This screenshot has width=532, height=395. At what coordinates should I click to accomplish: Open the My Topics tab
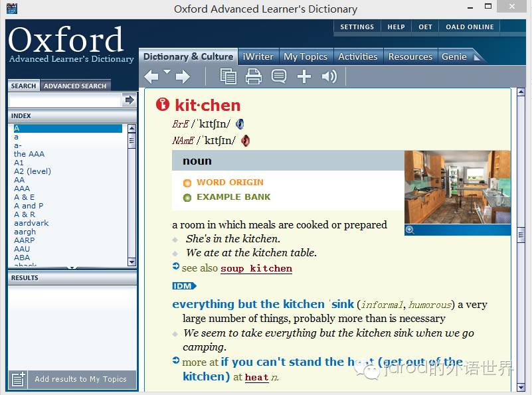pyautogui.click(x=306, y=56)
